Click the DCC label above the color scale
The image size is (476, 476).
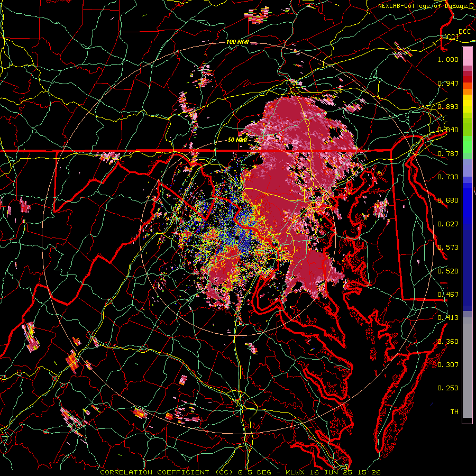[464, 32]
